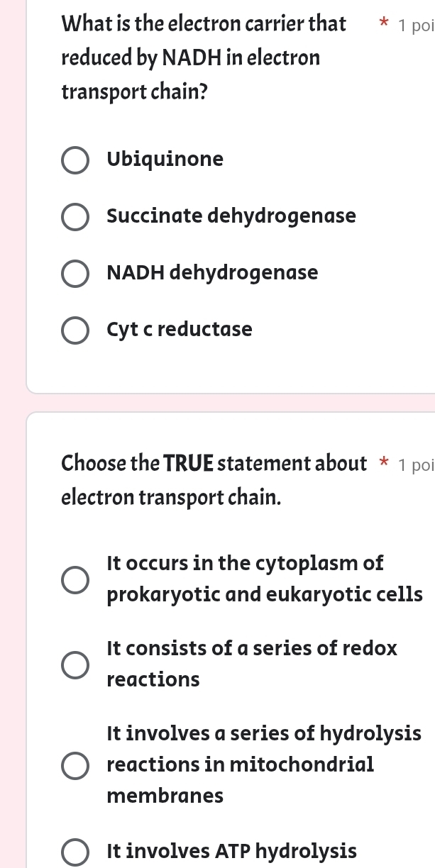This screenshot has height=868, width=435.
Task: Select 'It consists of a series of redox reactions'
Action: coord(75,664)
